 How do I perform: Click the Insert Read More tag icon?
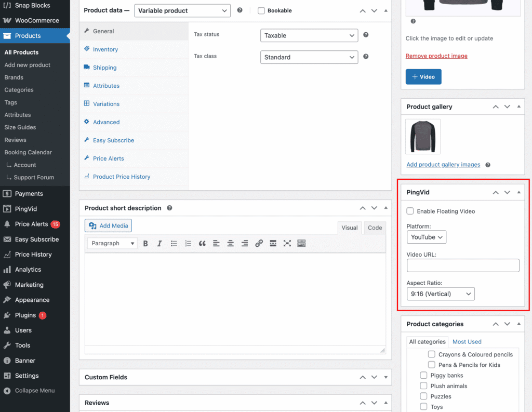click(273, 243)
